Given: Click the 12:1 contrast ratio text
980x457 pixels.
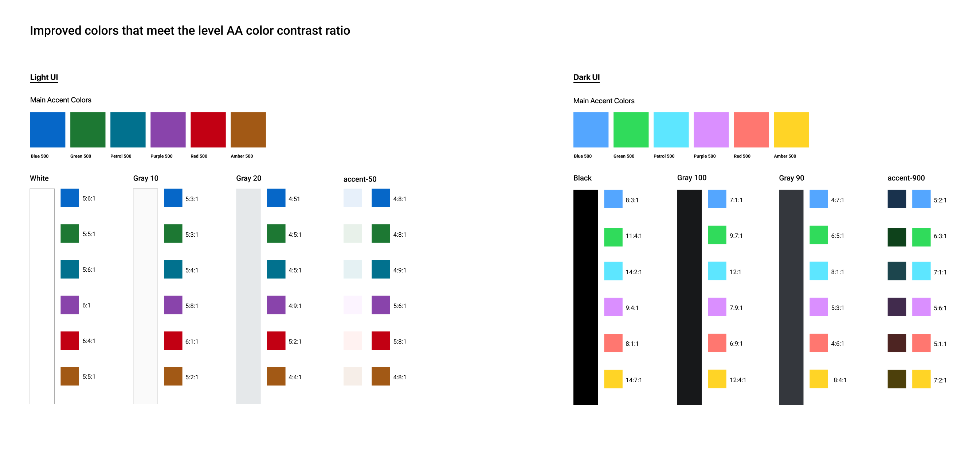Looking at the screenshot, I should point(735,272).
